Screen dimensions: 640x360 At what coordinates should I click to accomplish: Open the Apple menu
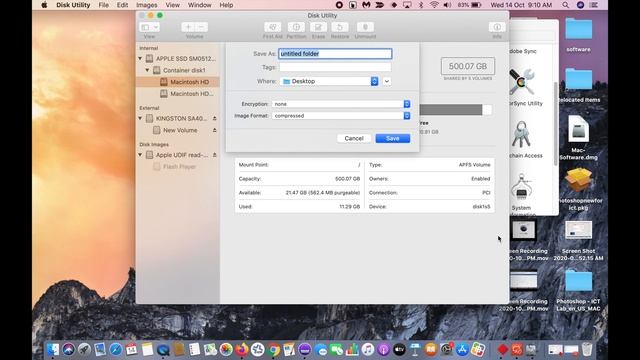pyautogui.click(x=44, y=5)
